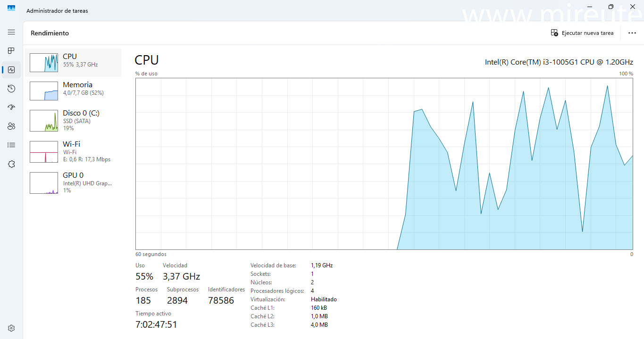Click the CPU usage graph area

click(384, 164)
